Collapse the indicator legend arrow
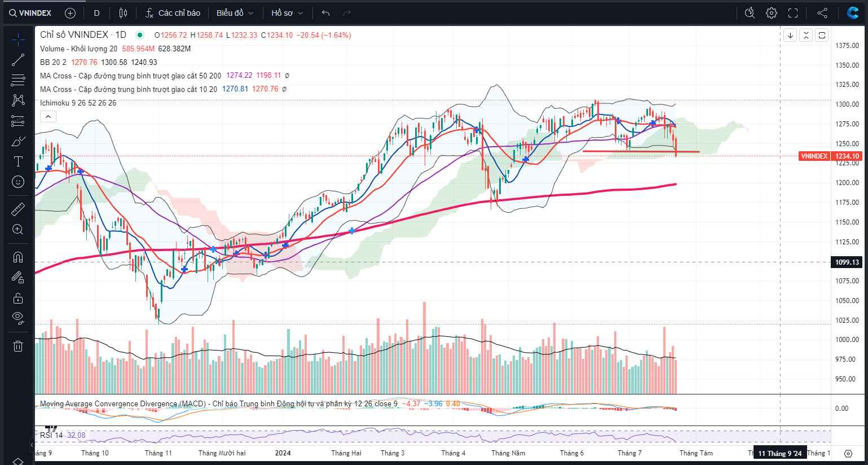 pos(48,117)
